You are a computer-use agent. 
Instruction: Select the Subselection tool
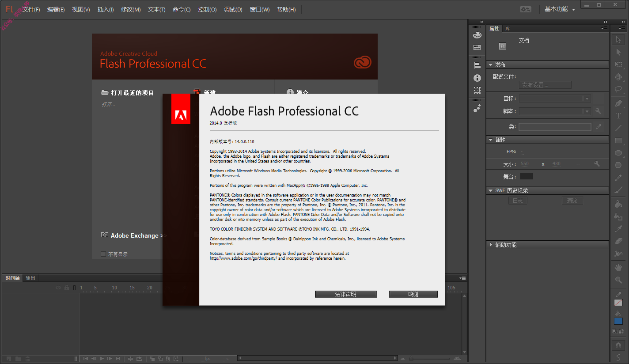click(618, 52)
